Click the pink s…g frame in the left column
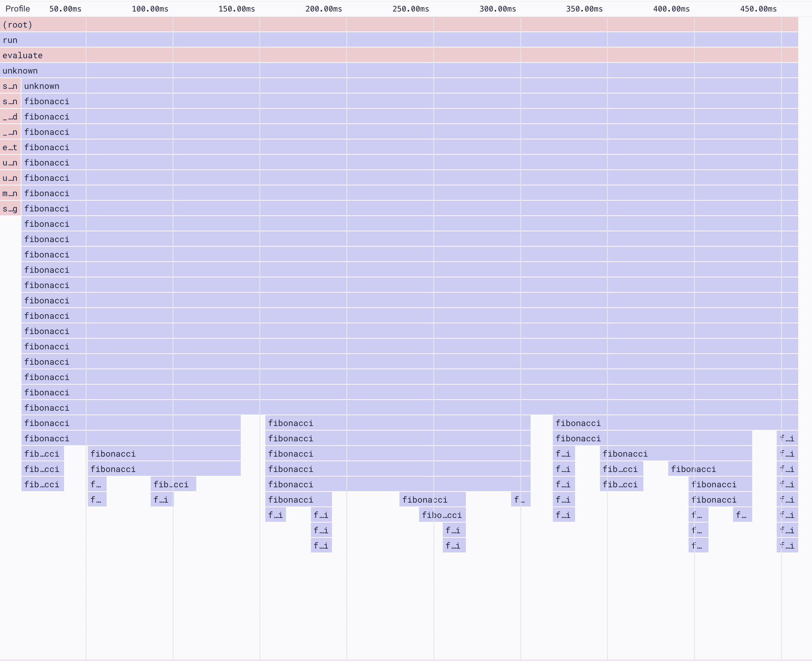The image size is (812, 662). click(x=10, y=208)
